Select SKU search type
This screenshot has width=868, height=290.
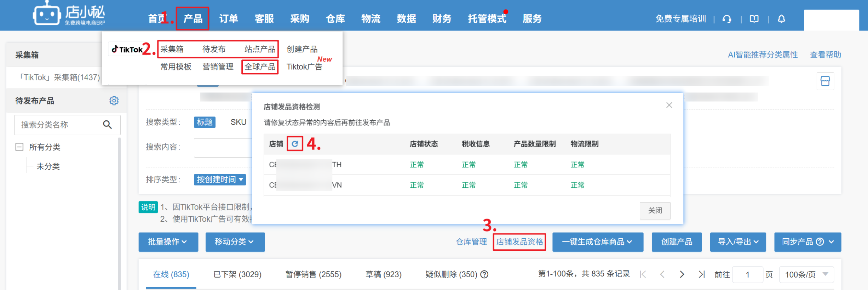(238, 122)
